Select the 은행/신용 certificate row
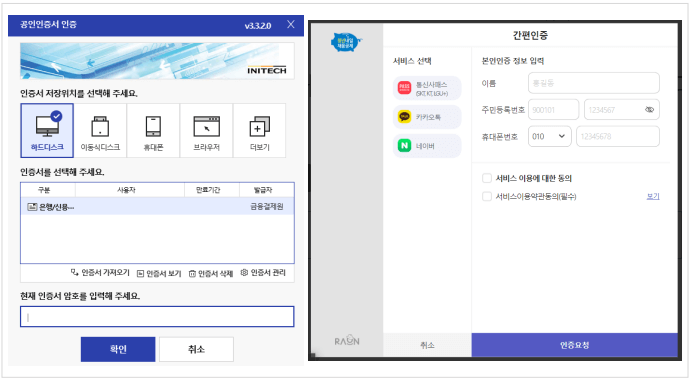The height and width of the screenshot is (378, 692). 157,206
